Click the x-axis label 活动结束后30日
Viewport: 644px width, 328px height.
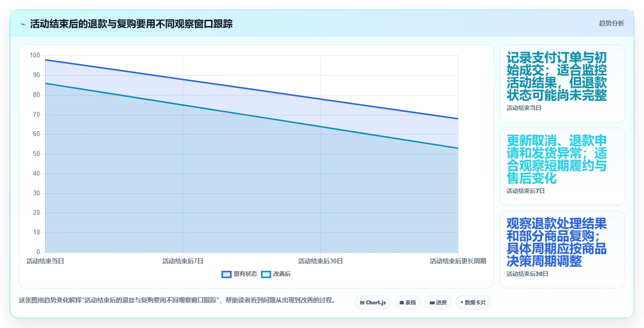point(321,261)
